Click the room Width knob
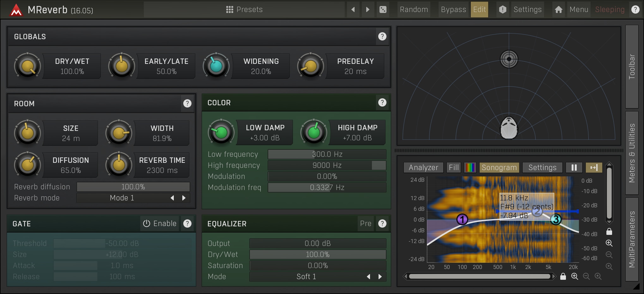644x294 pixels. [x=119, y=133]
